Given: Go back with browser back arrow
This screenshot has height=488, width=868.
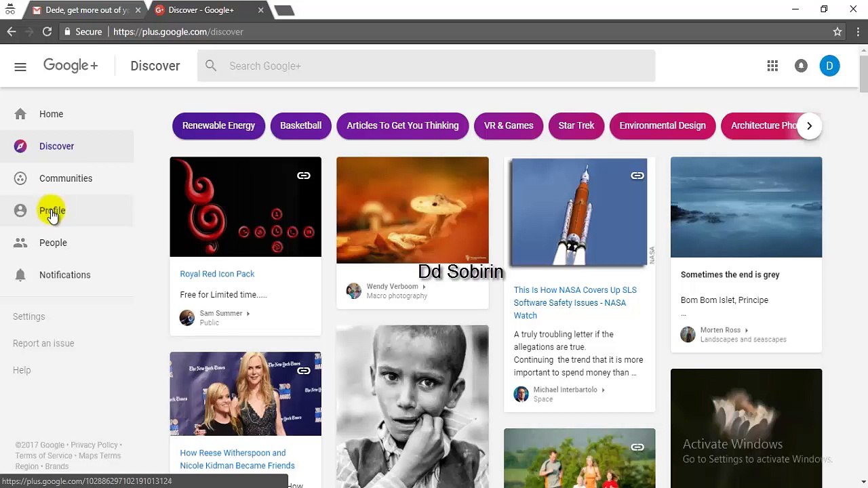Looking at the screenshot, I should point(12,32).
